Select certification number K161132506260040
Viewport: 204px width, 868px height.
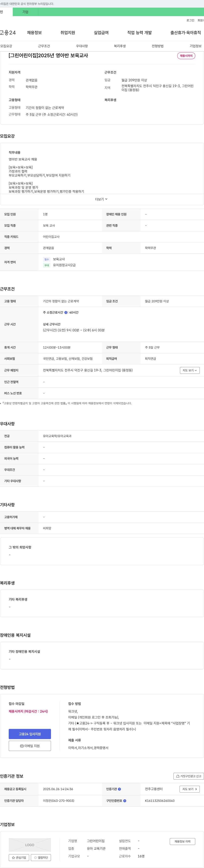click(160, 801)
